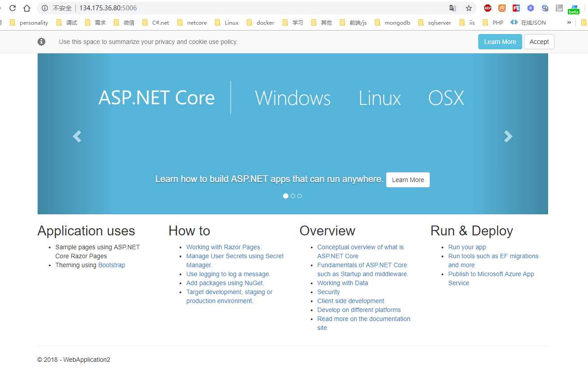Select the first carousel indicator dot
Viewport: 588px width, 369px height.
(286, 196)
